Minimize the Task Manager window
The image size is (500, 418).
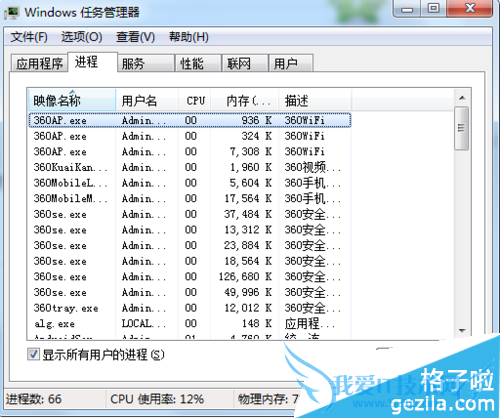coord(407,9)
